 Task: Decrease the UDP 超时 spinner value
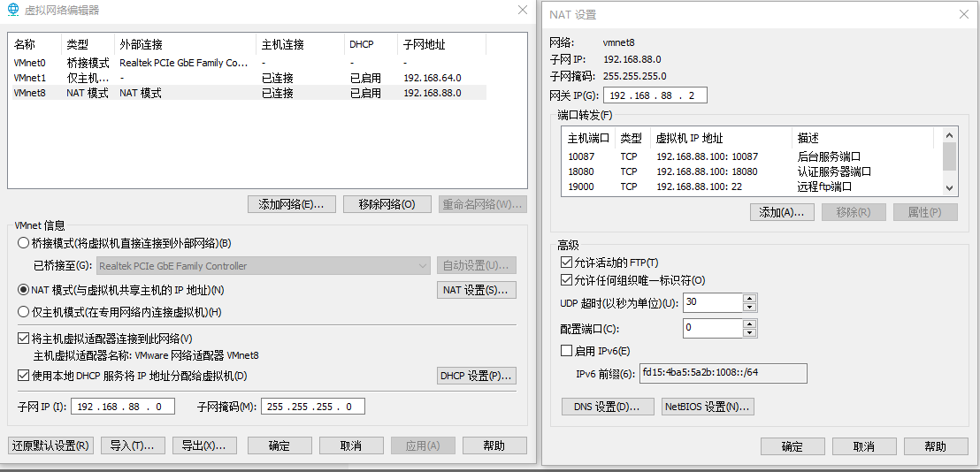pos(750,308)
